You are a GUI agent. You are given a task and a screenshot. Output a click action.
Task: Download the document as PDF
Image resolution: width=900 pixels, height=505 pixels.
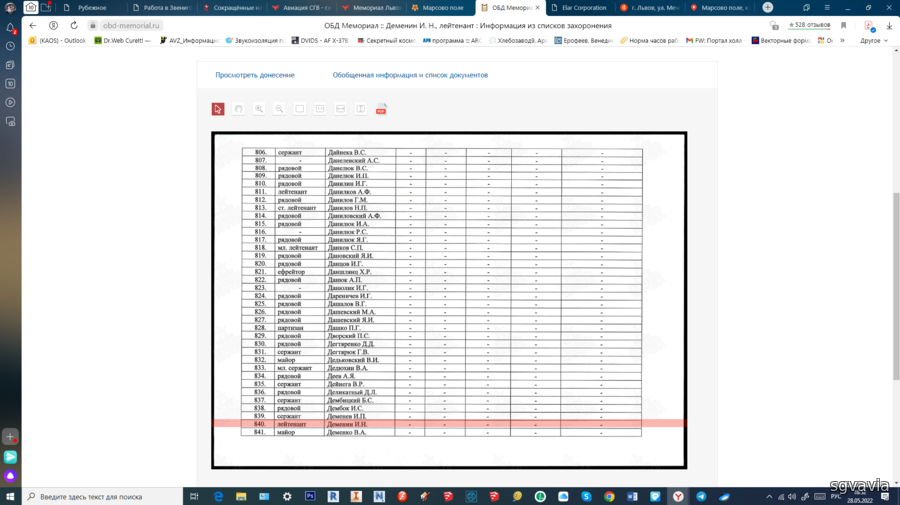(381, 109)
